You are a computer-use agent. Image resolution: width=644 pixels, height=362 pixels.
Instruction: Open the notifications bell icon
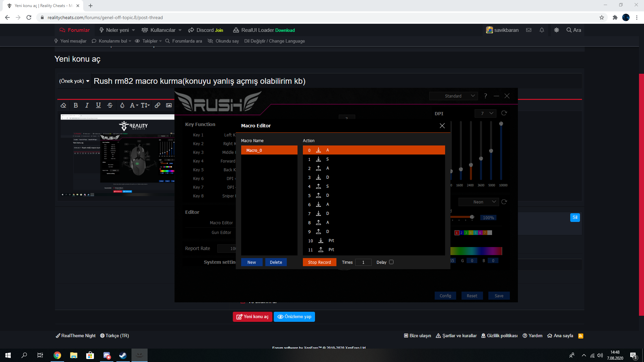(x=542, y=30)
